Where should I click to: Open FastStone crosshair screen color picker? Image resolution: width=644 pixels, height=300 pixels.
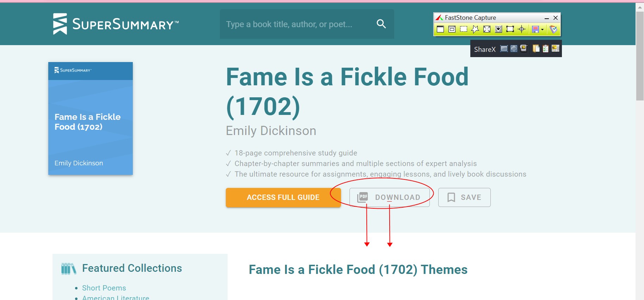click(x=522, y=29)
